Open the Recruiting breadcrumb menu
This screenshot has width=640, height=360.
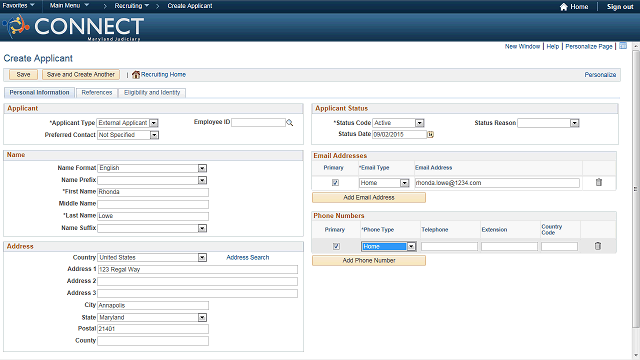click(131, 6)
